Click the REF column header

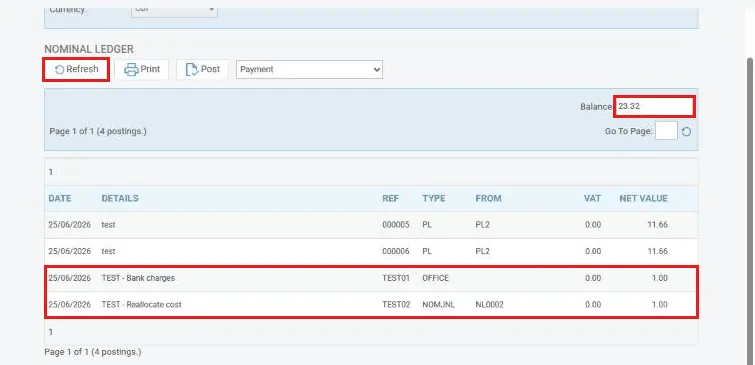pyautogui.click(x=391, y=198)
